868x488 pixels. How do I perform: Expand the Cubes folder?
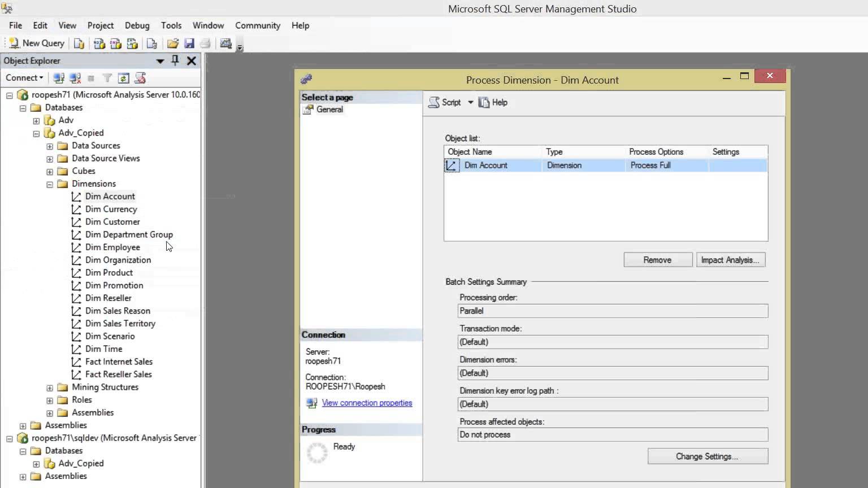click(x=50, y=171)
